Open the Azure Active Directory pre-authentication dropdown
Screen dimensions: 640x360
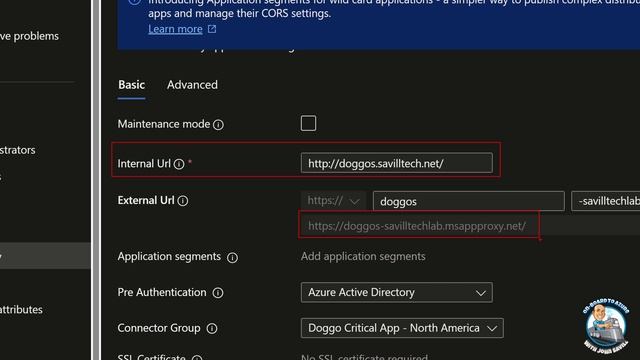click(x=396, y=292)
